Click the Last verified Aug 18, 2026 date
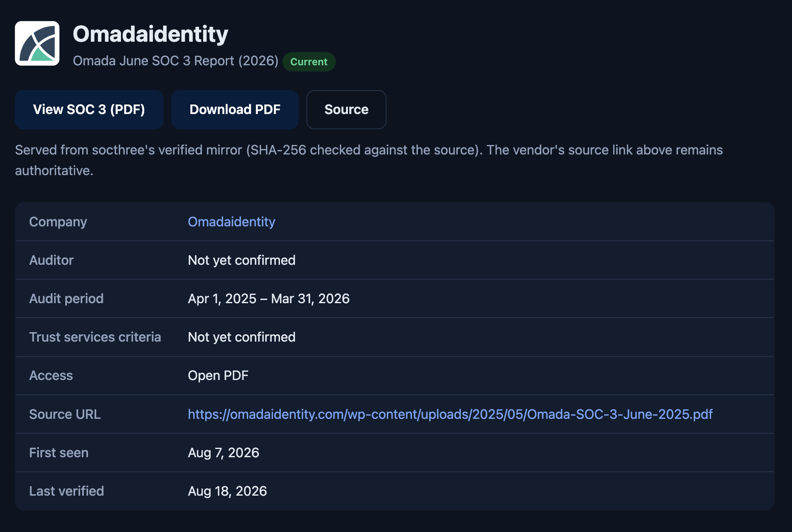 pos(228,491)
